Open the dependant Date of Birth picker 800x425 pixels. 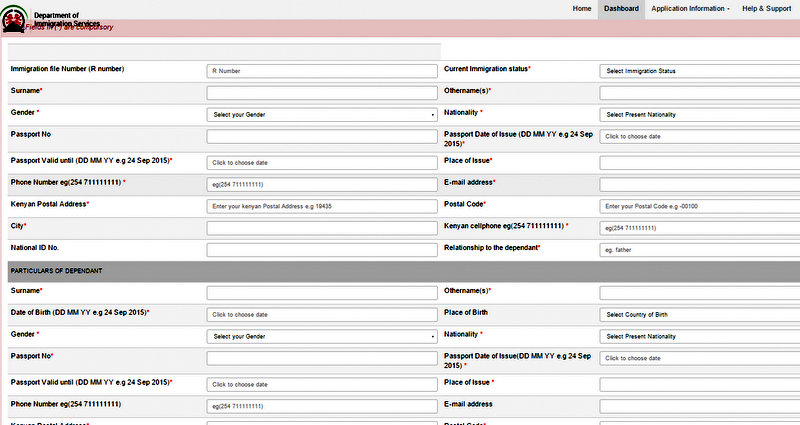pos(322,315)
